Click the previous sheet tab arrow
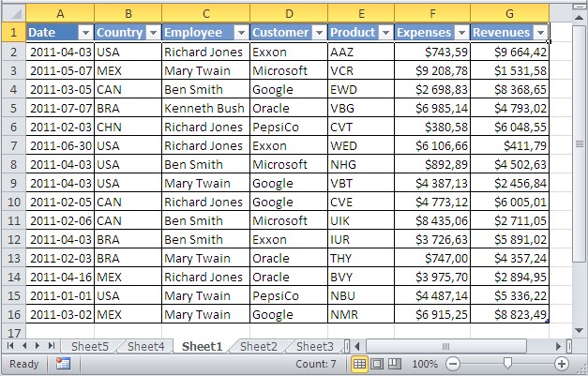 click(x=24, y=346)
